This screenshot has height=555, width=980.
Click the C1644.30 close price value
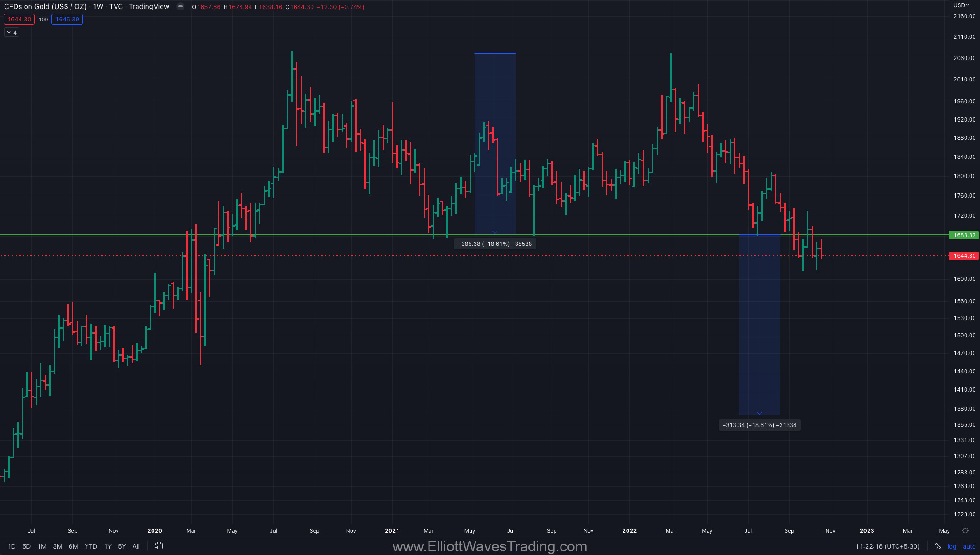click(300, 7)
